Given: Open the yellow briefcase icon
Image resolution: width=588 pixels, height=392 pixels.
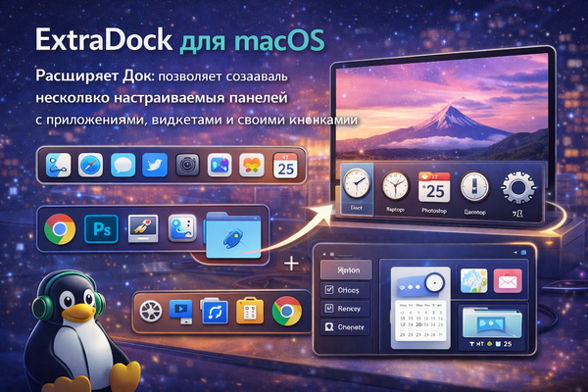Looking at the screenshot, I should pyautogui.click(x=250, y=311).
